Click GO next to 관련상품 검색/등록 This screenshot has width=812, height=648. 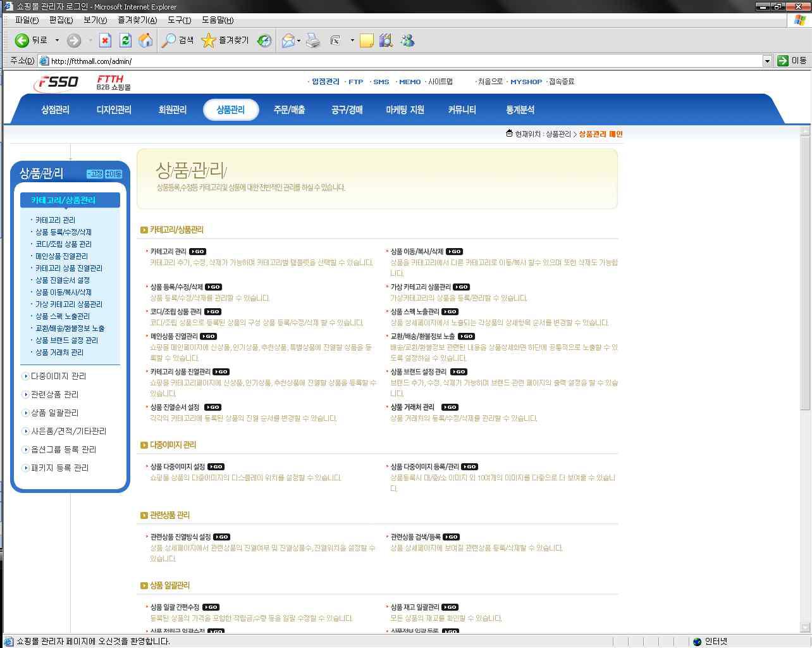click(451, 537)
